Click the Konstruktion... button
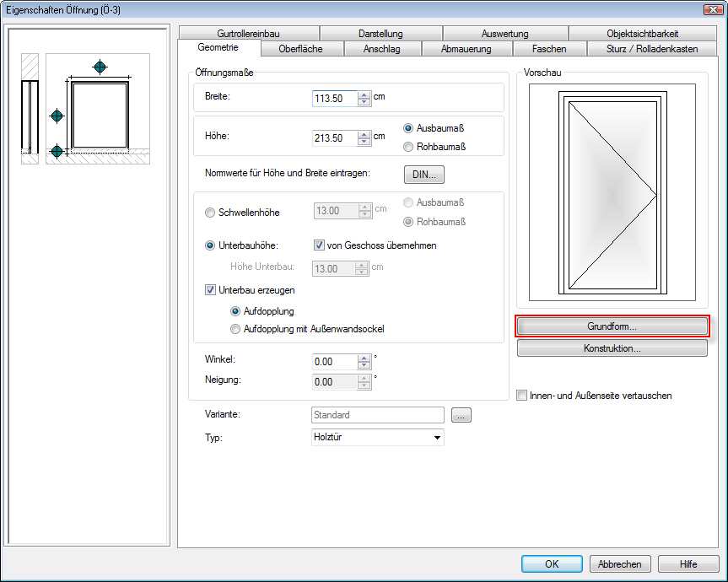This screenshot has width=728, height=582. (612, 348)
